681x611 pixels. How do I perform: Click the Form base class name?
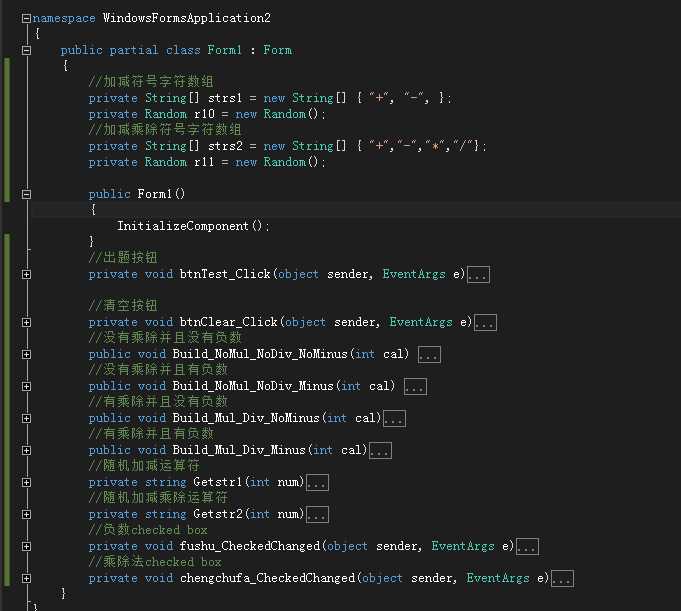coord(277,50)
